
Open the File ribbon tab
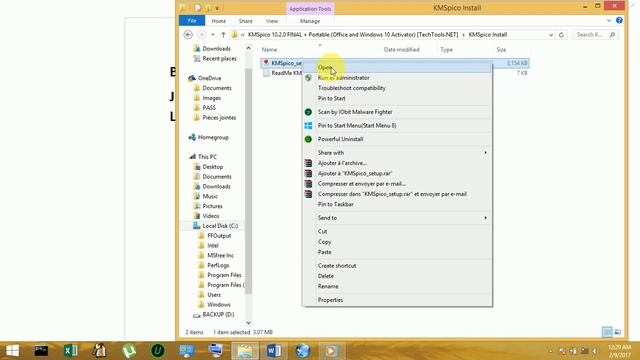tap(192, 21)
